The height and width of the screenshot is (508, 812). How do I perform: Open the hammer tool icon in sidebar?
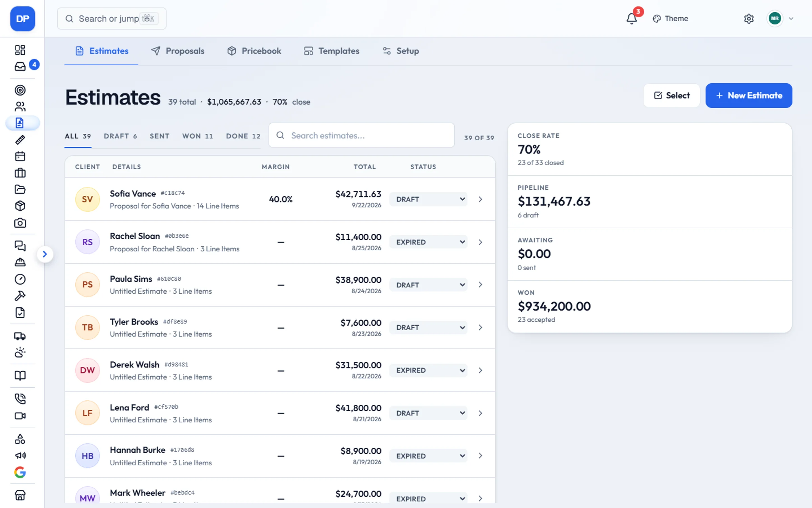coord(20,296)
